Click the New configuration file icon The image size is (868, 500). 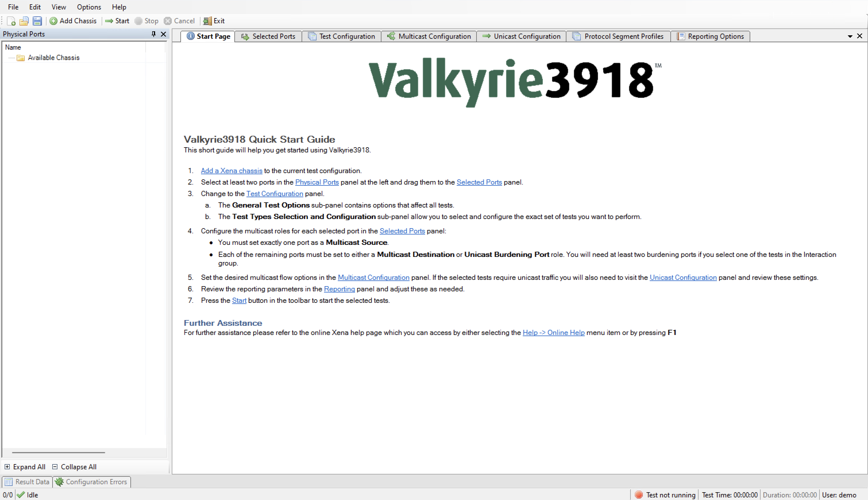click(x=11, y=21)
